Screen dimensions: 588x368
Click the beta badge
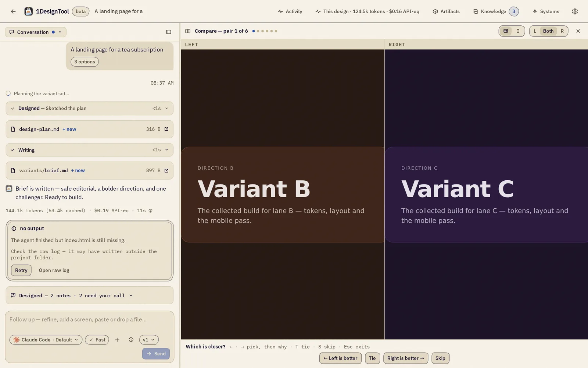tap(80, 11)
